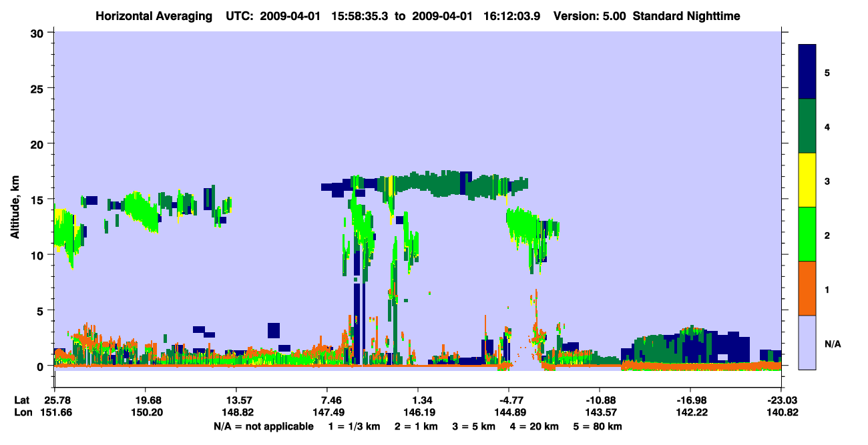Image resolution: width=868 pixels, height=445 pixels.
Task: Click legend text '5 = 80 km'
Action: point(598,426)
